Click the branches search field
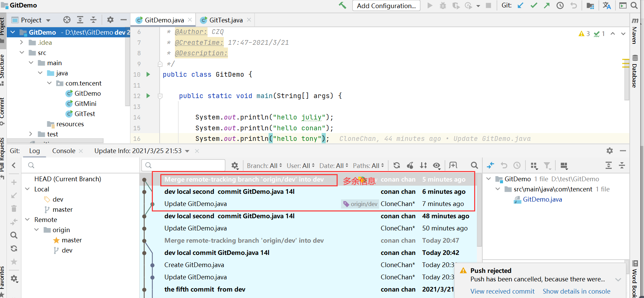Screen dimensions: 644x298 click(80, 165)
